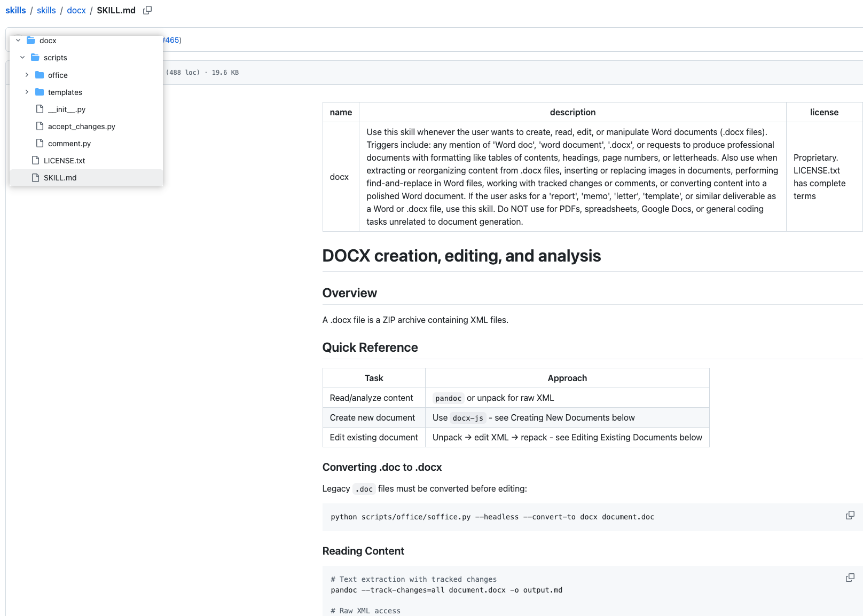
Task: Click the pandoc --track-changes command line
Action: click(446, 590)
